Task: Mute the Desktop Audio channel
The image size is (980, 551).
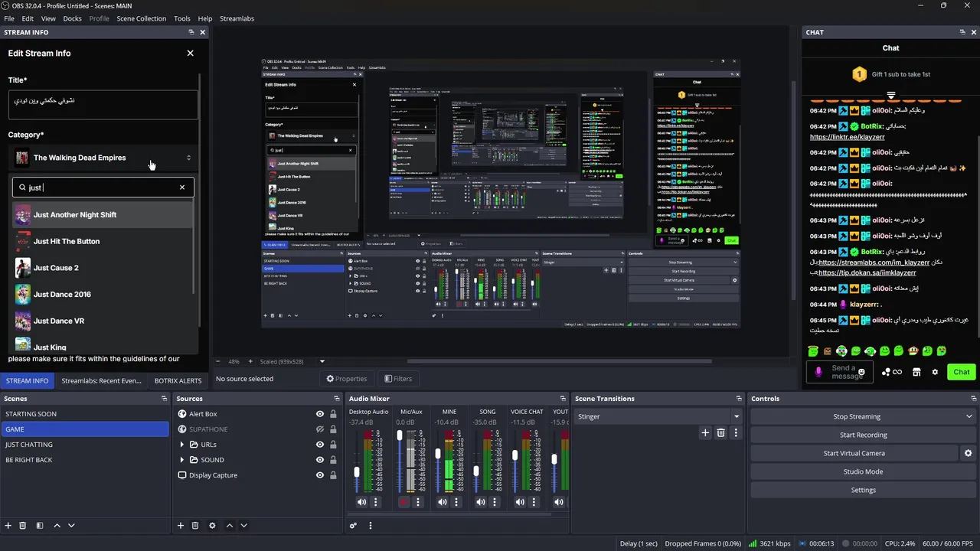Action: [x=361, y=502]
